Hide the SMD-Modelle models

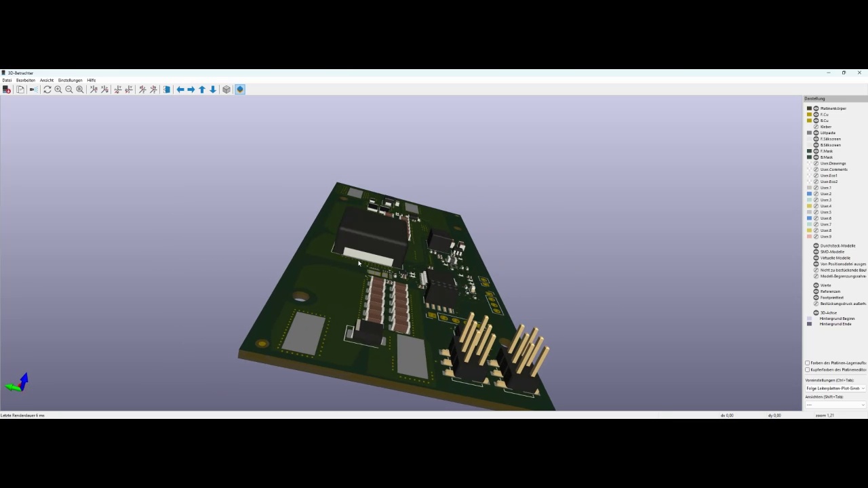point(816,252)
